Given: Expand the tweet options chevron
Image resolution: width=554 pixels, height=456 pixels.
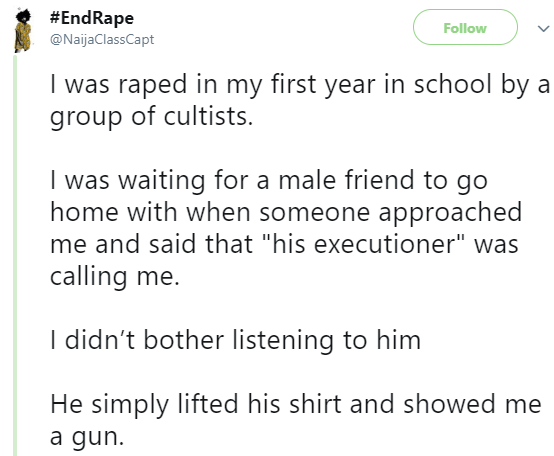Looking at the screenshot, I should pyautogui.click(x=543, y=28).
